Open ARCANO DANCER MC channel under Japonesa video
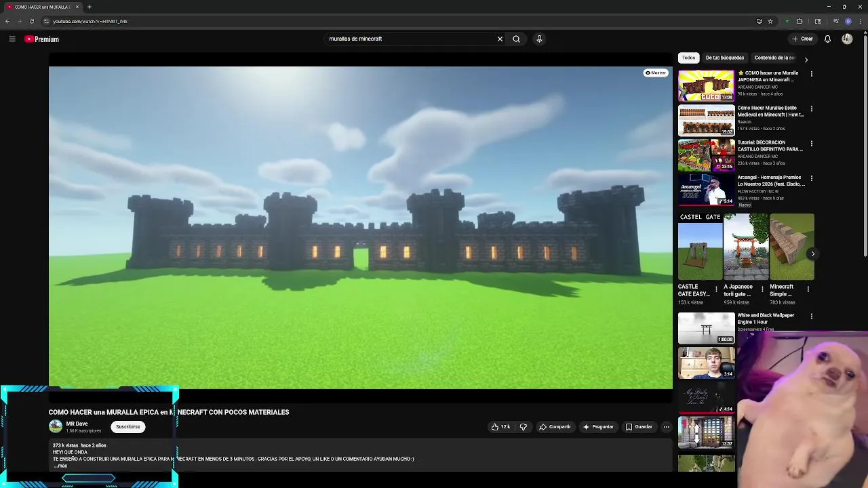Screen dimensions: 868x488 758,87
